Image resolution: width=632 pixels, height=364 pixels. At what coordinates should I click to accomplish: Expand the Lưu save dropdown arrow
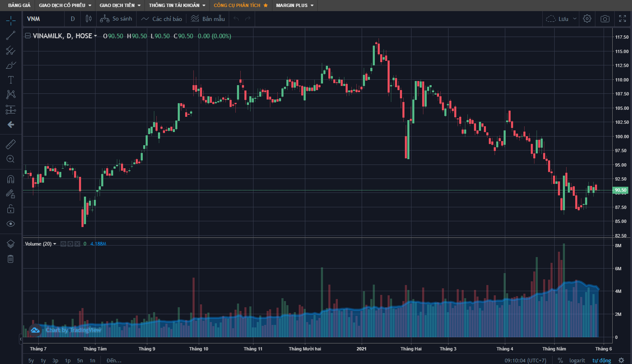coord(575,19)
